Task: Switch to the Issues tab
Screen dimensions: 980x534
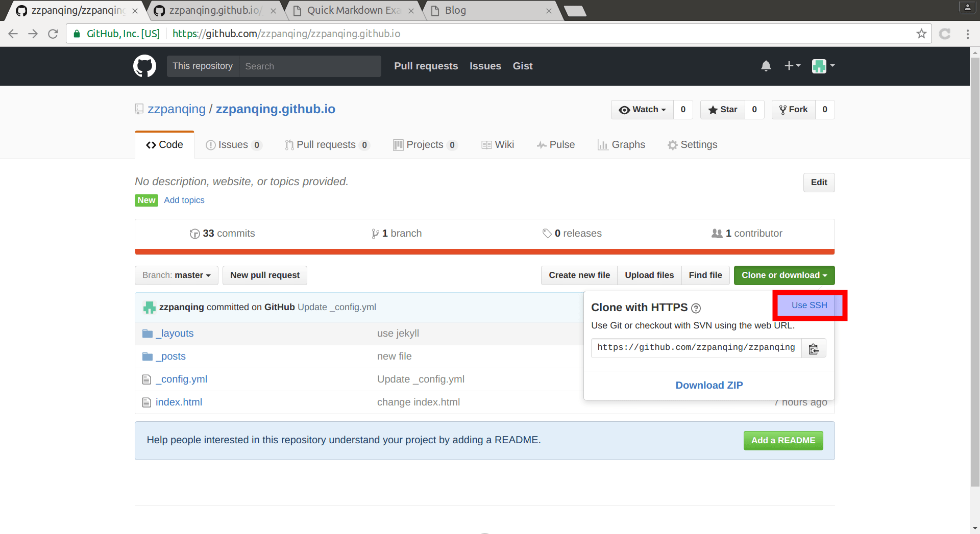Action: (x=233, y=145)
